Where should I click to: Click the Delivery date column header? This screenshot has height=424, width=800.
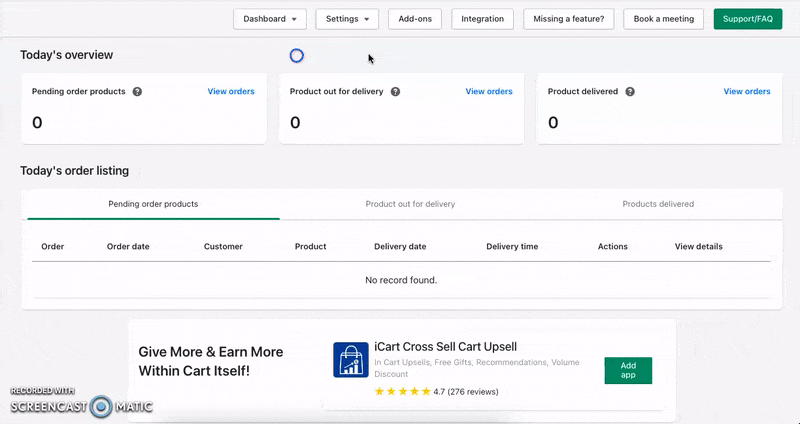400,246
